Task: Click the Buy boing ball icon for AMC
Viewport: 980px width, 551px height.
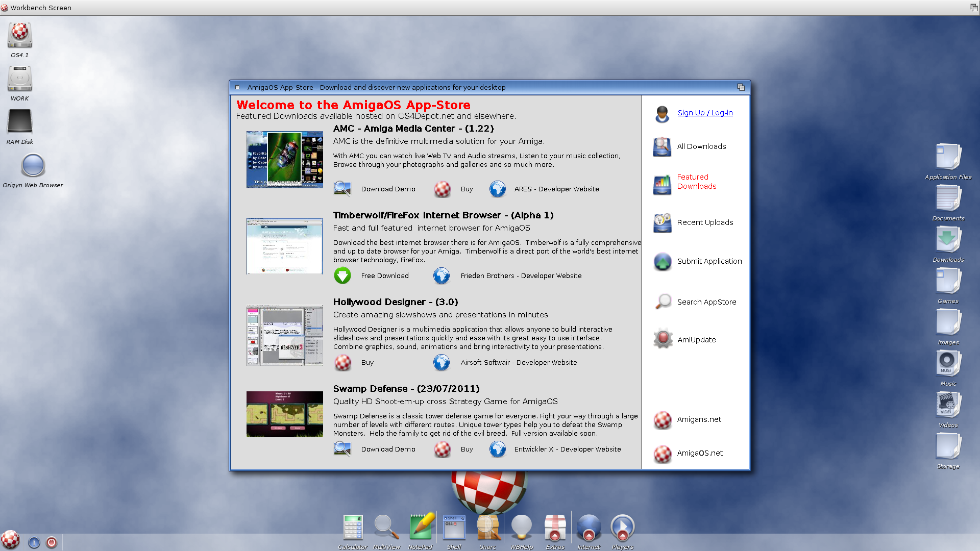Action: 443,189
